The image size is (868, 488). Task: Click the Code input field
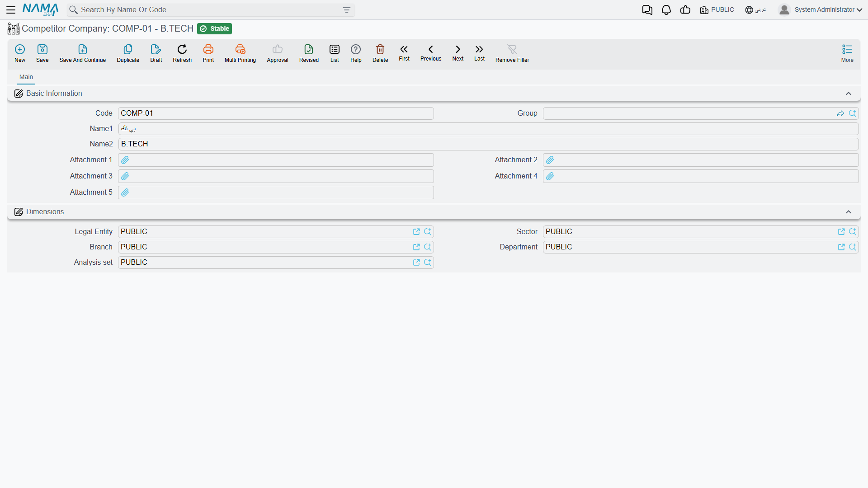(276, 113)
